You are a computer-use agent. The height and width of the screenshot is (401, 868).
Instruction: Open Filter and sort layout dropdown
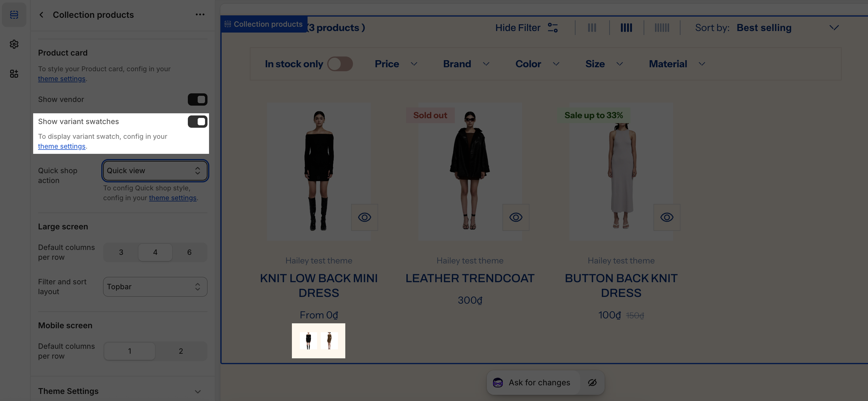click(x=155, y=287)
